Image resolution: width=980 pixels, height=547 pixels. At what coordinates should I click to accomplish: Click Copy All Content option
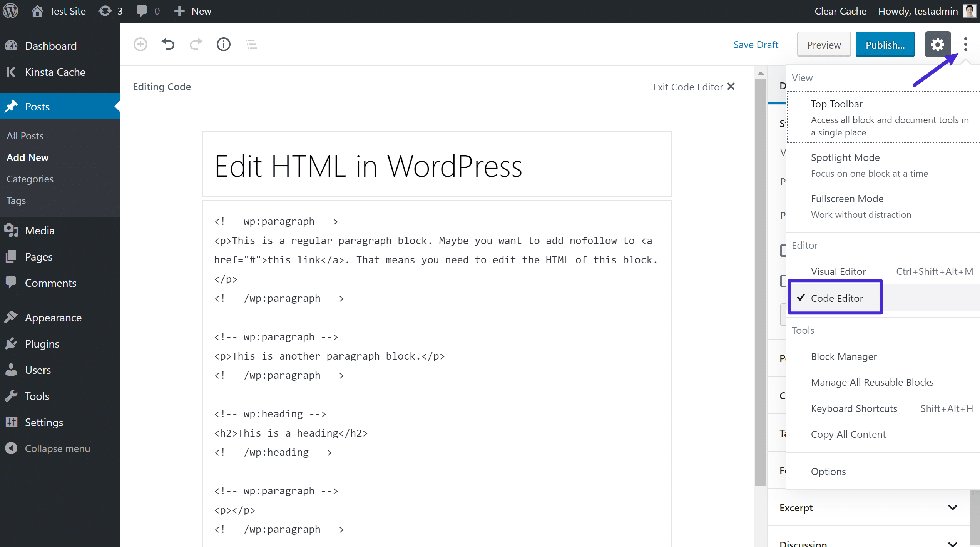pyautogui.click(x=848, y=433)
